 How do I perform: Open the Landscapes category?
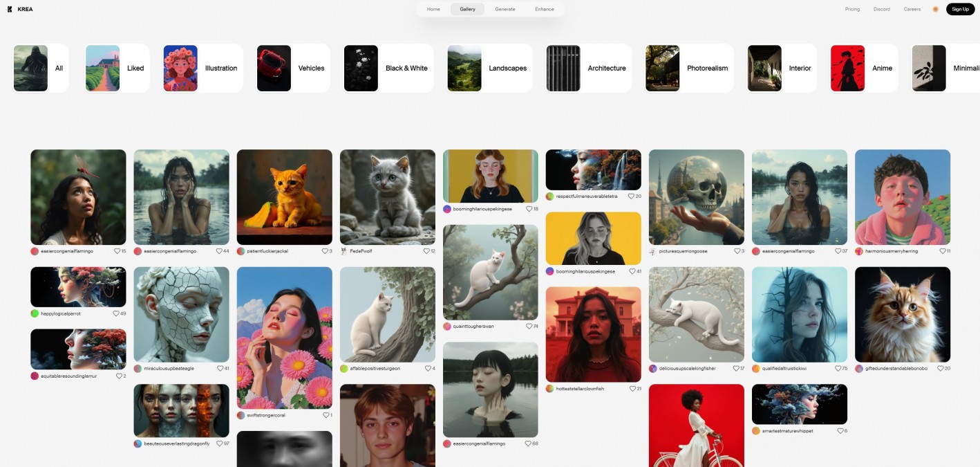tap(489, 68)
